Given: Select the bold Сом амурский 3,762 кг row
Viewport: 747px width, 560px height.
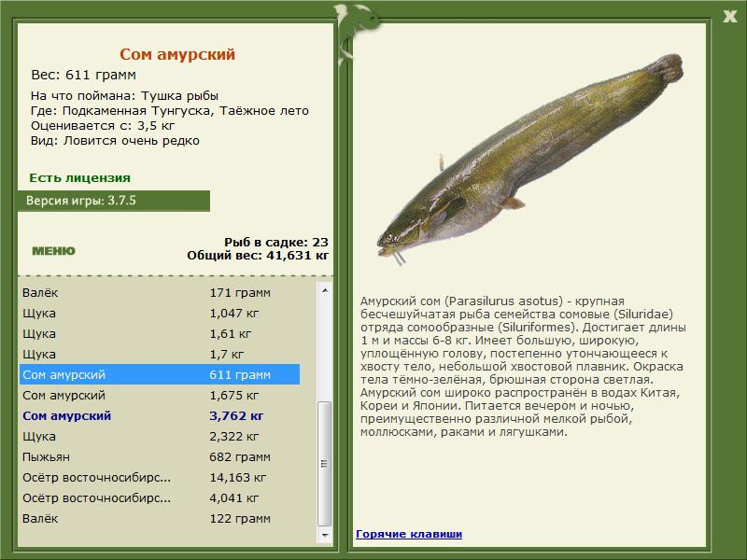Looking at the screenshot, I should click(160, 415).
